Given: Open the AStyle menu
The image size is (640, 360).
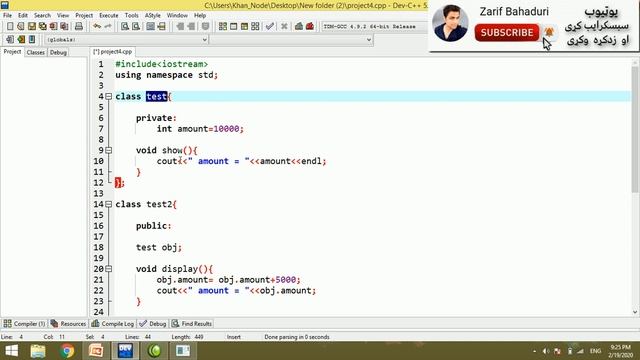Looking at the screenshot, I should (x=153, y=15).
